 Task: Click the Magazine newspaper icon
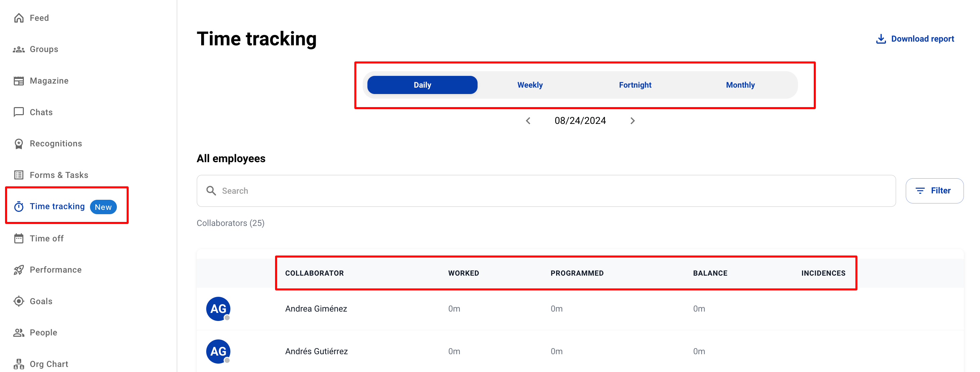pos(19,81)
